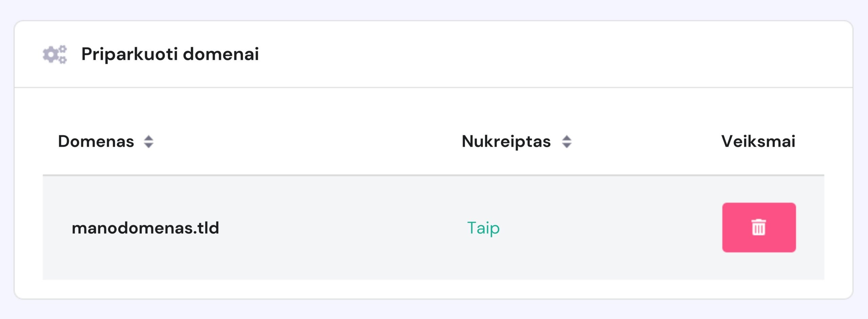Sort table by the Nukreiptas column header
The image size is (868, 319).
point(506,141)
